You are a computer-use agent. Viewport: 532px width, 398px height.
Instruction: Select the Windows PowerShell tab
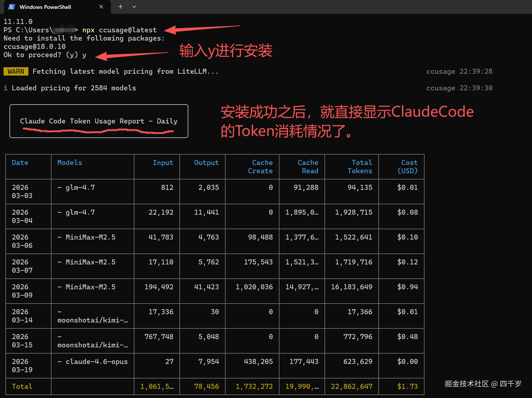[45, 7]
